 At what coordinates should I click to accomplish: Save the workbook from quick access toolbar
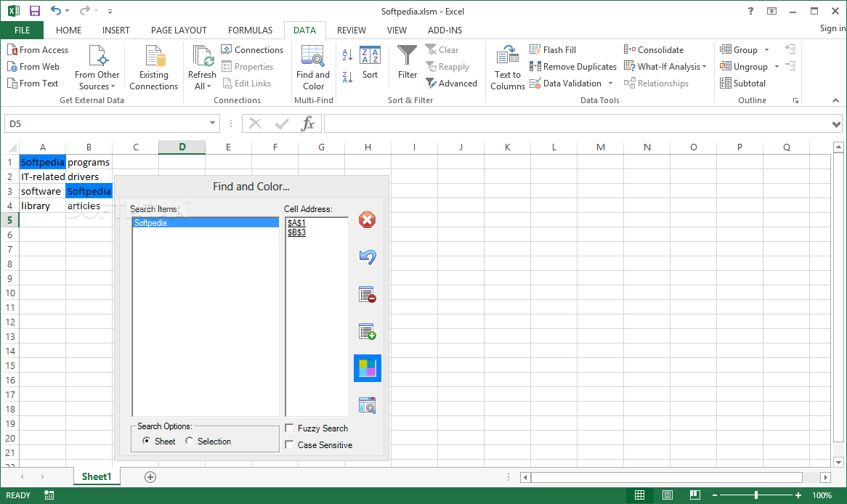pos(35,11)
